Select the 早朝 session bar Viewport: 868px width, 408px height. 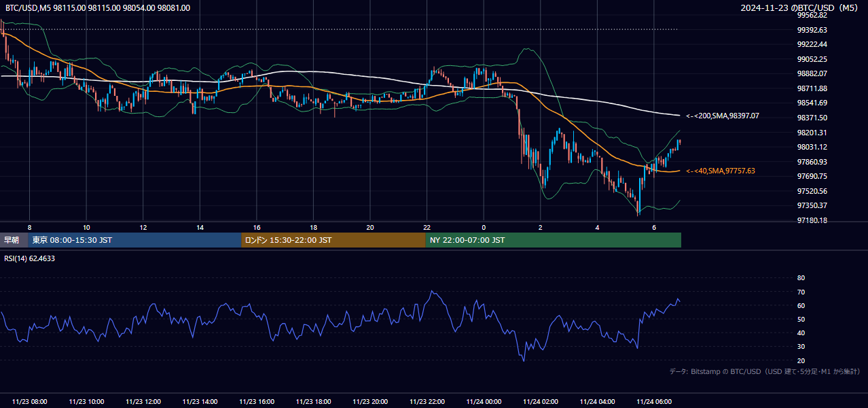14,240
